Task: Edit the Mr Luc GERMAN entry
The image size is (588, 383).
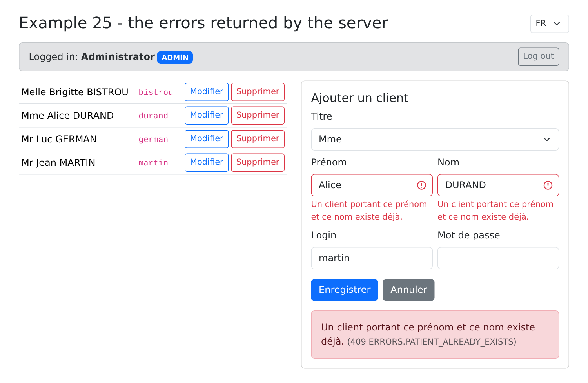Action: [207, 139]
